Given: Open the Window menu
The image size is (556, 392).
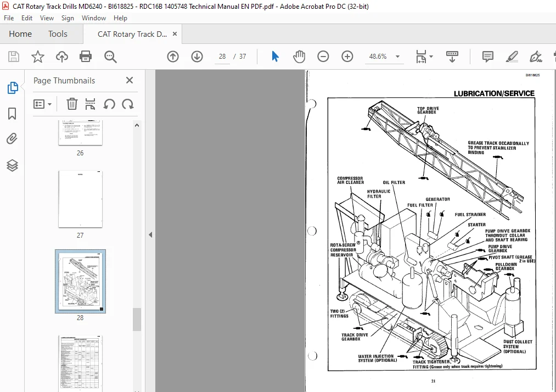Looking at the screenshot, I should [94, 18].
